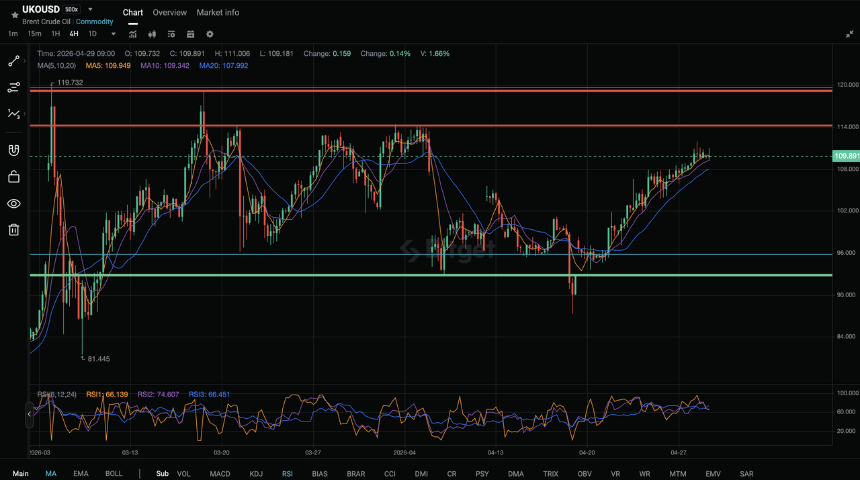The image size is (860, 480).
Task: Click the red 114 resistance line
Action: pos(431,126)
